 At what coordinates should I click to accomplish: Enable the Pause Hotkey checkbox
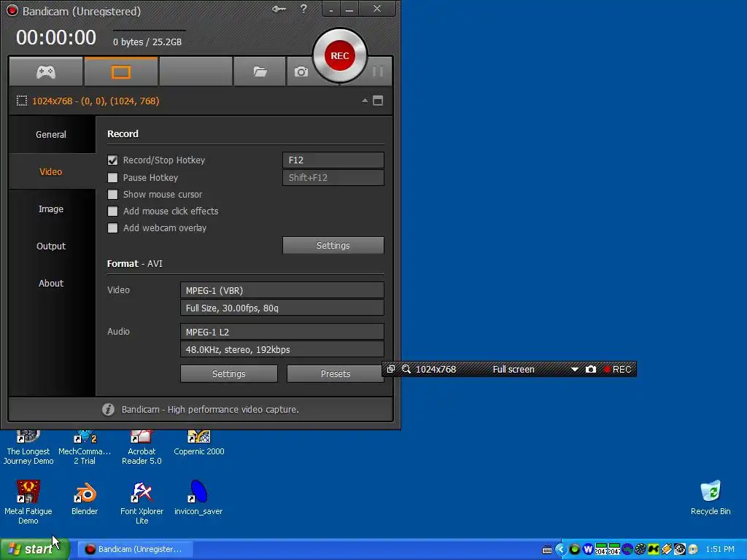click(x=112, y=178)
